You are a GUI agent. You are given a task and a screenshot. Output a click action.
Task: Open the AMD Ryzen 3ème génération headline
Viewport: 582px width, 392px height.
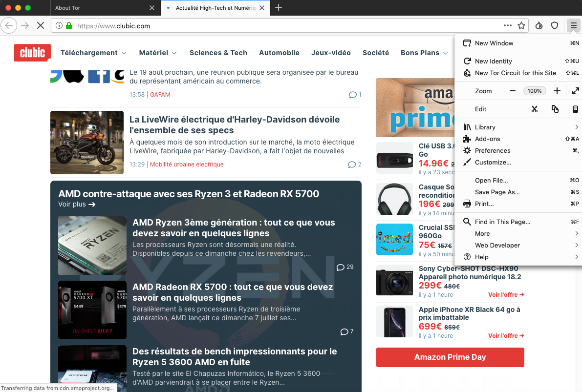(x=234, y=227)
